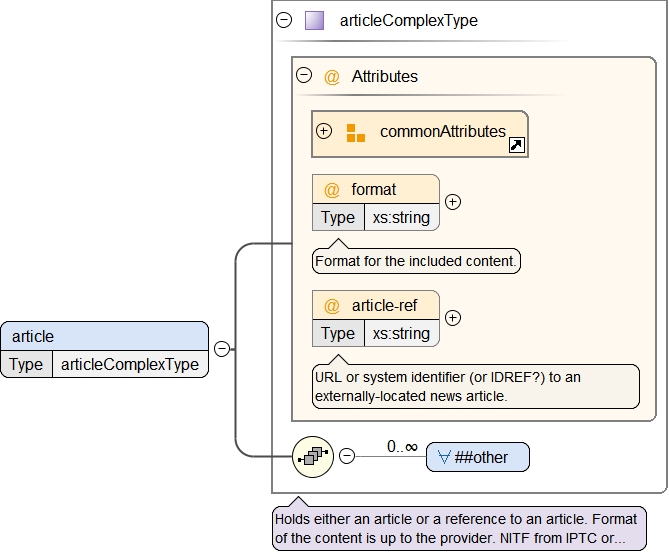This screenshot has height=554, width=669.
Task: Expand the article-ref attribute details
Action: pos(453,318)
